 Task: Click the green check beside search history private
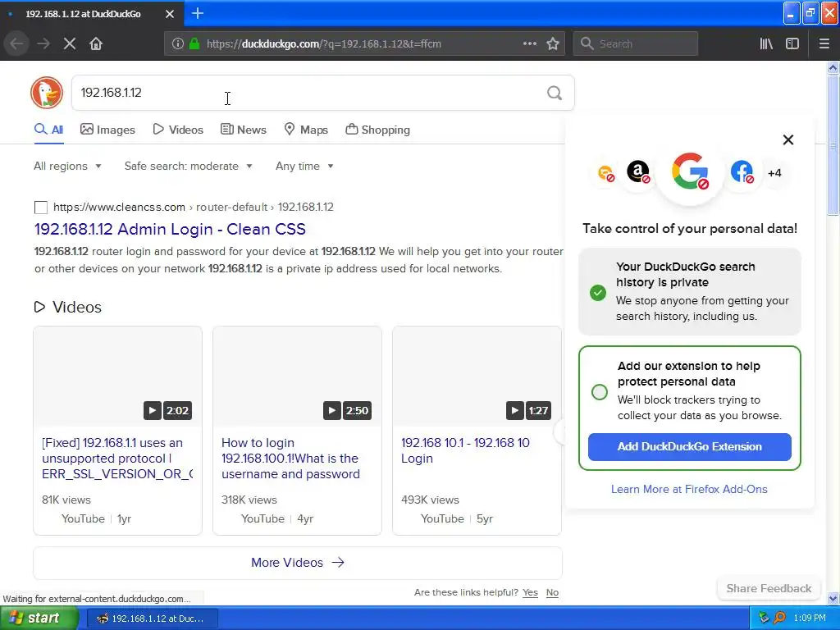[x=598, y=293]
